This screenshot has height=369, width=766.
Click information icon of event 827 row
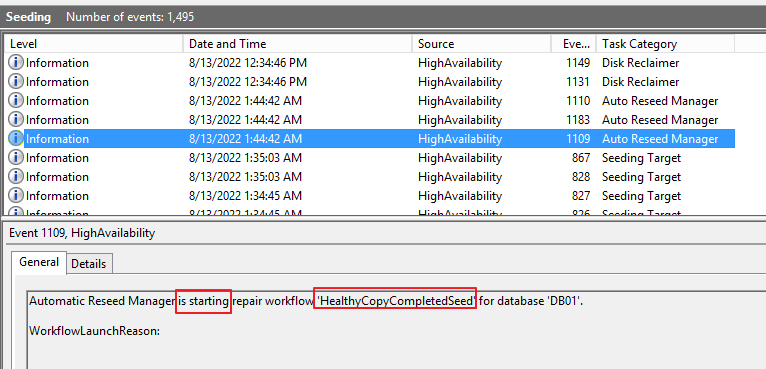pos(16,196)
